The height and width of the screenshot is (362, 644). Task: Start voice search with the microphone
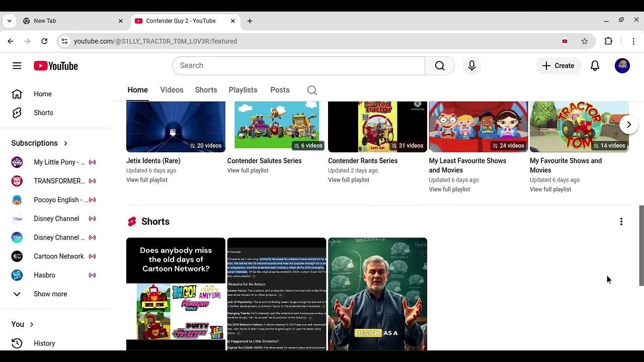point(472,66)
